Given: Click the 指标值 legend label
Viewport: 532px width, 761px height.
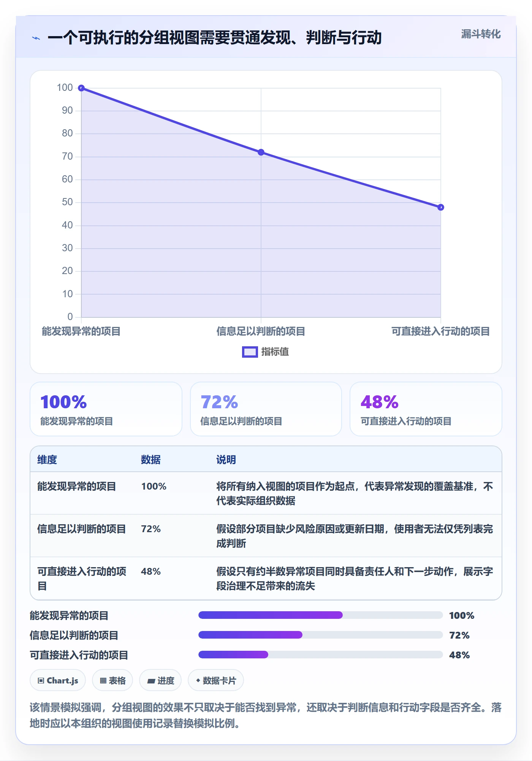Looking at the screenshot, I should 275,352.
